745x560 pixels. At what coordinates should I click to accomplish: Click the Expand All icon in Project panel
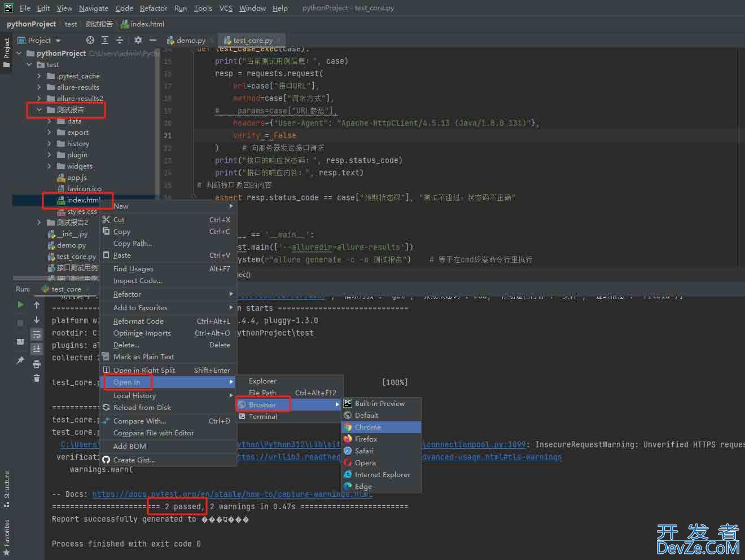(x=105, y=40)
